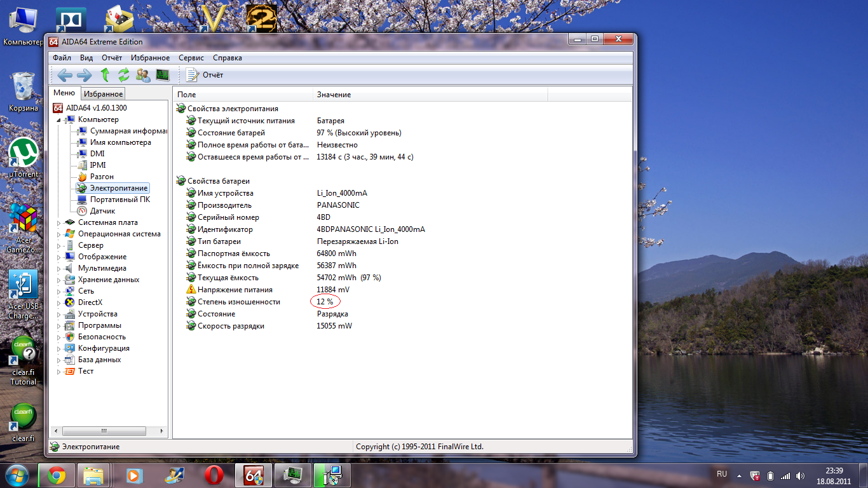Image resolution: width=868 pixels, height=488 pixels.
Task: Refresh the page with the green arrows icon
Action: click(x=124, y=75)
